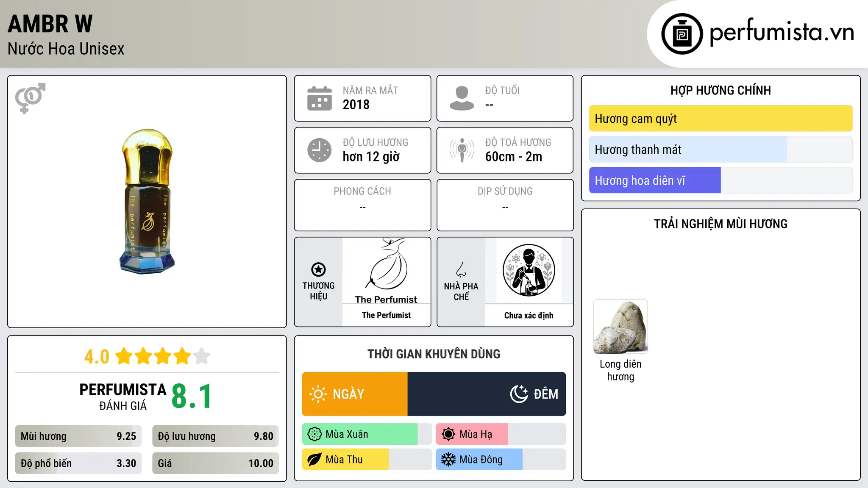Select the Đêm nighttime usage segment

point(487,394)
